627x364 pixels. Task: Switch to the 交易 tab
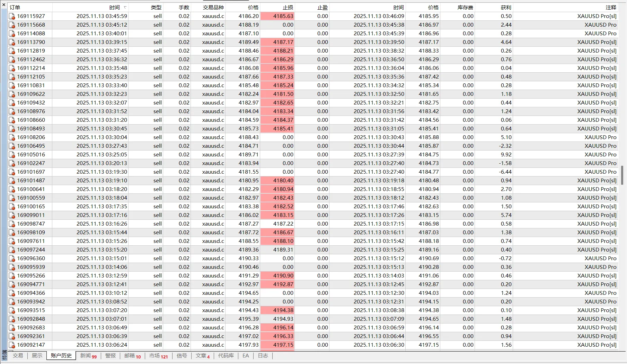(x=18, y=356)
